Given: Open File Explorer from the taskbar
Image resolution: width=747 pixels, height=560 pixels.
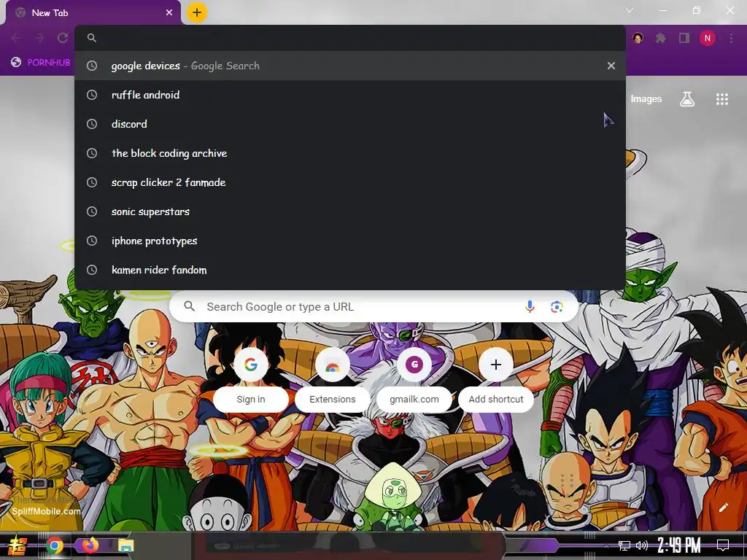Looking at the screenshot, I should click(x=126, y=545).
